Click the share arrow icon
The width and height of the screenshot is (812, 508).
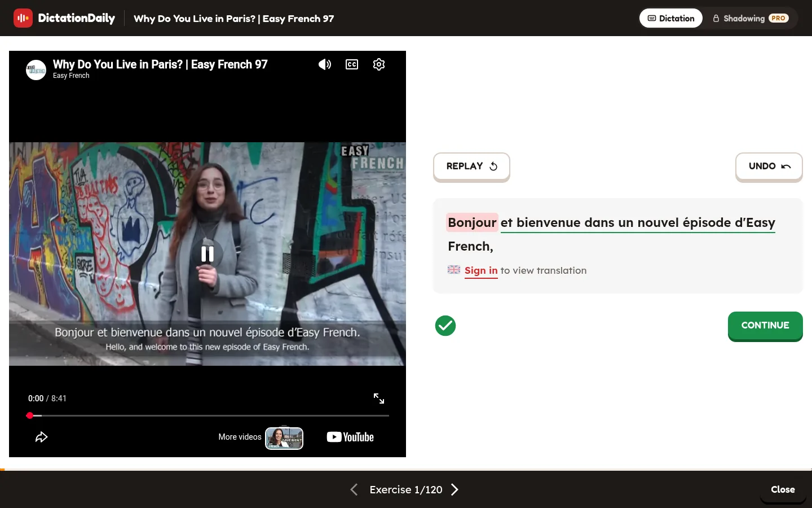tap(42, 437)
